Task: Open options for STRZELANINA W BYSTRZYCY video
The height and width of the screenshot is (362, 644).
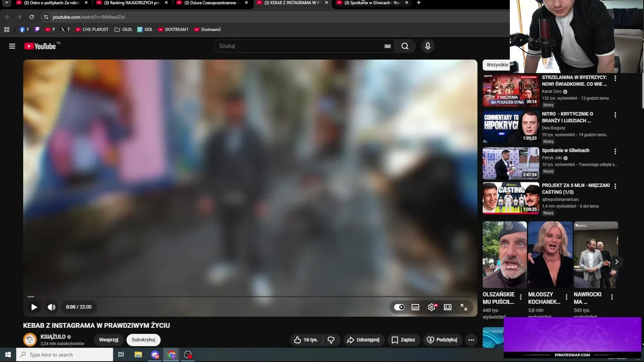Action: point(615,78)
